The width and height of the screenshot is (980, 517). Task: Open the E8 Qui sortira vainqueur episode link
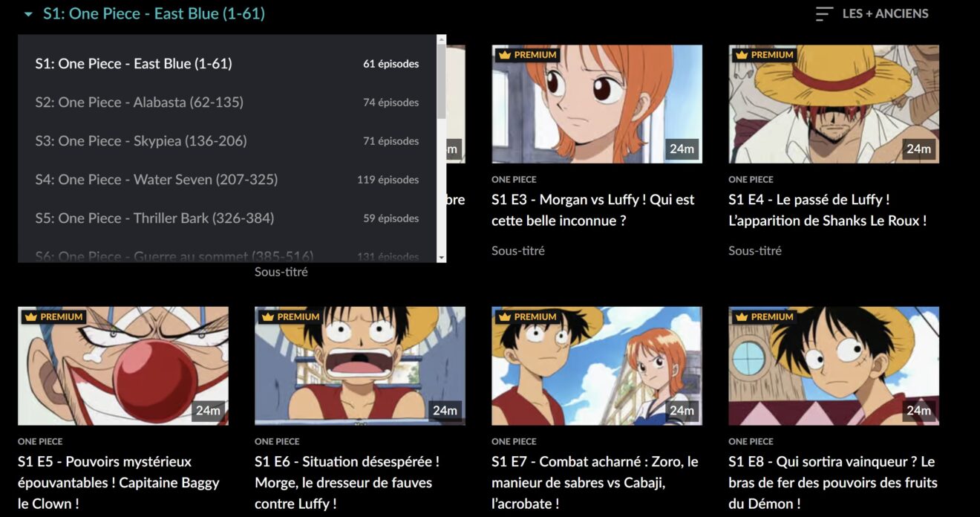pos(832,482)
